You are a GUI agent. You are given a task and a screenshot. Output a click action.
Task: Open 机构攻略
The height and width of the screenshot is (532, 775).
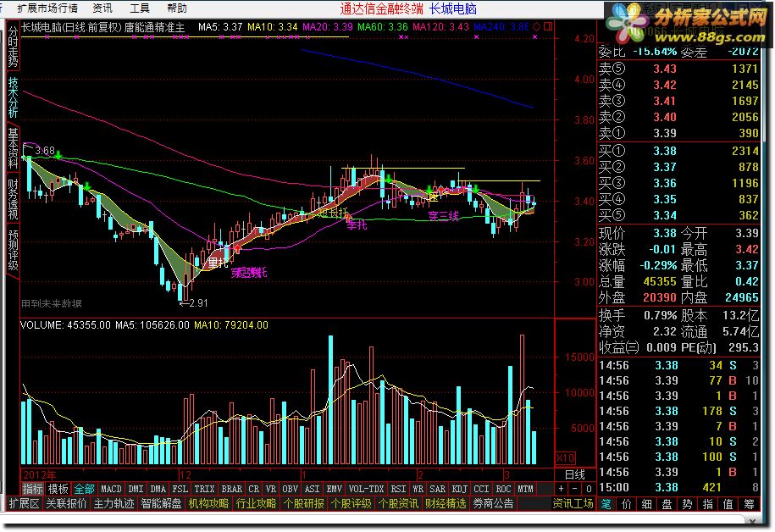point(208,504)
